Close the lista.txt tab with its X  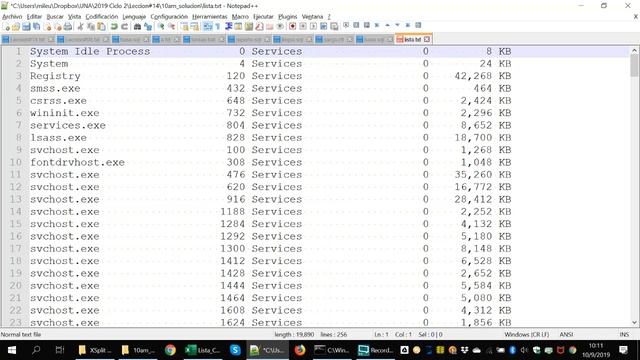coord(427,40)
